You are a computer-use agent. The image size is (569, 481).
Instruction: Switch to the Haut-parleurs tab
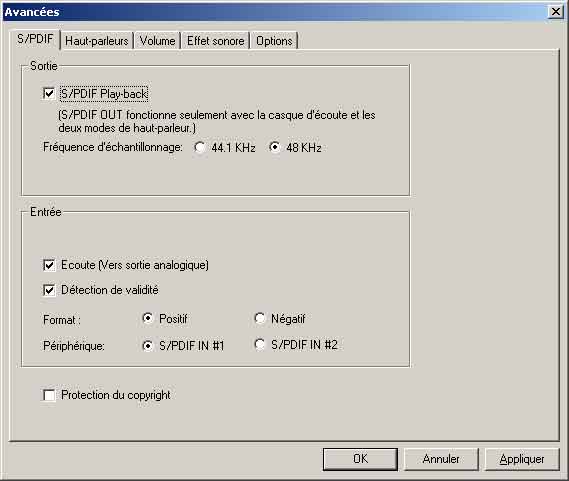97,41
